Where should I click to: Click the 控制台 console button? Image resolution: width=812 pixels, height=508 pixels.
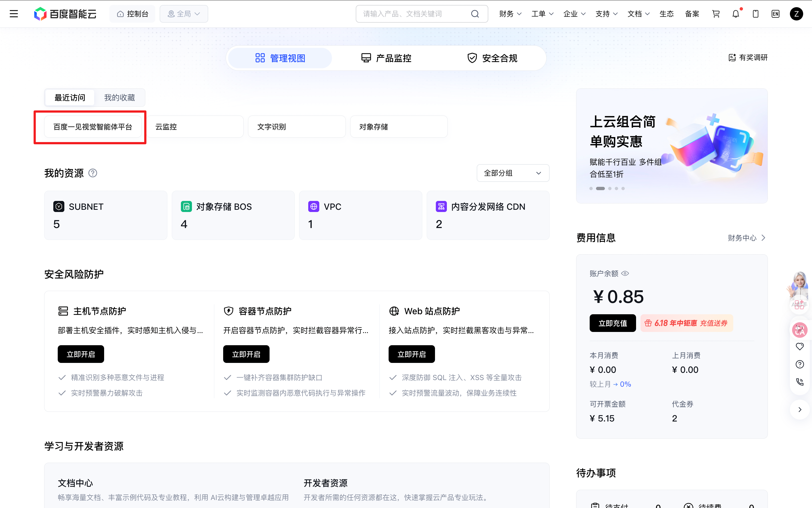pos(132,14)
